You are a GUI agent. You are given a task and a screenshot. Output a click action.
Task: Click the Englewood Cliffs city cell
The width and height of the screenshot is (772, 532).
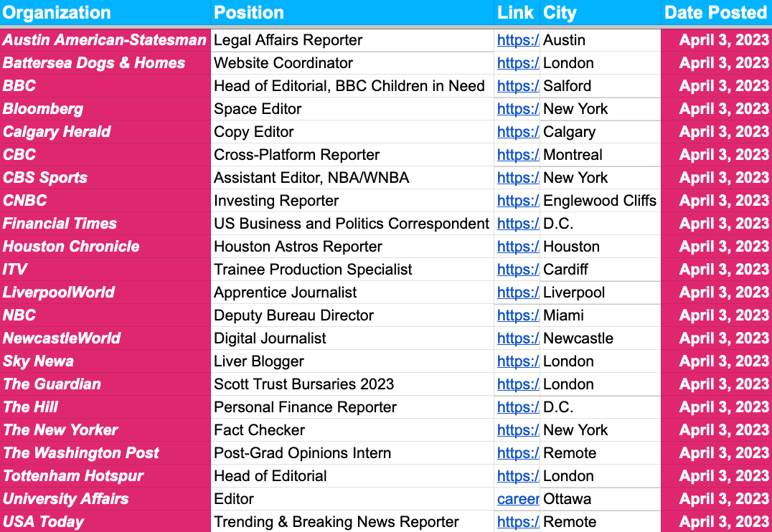coord(600,201)
